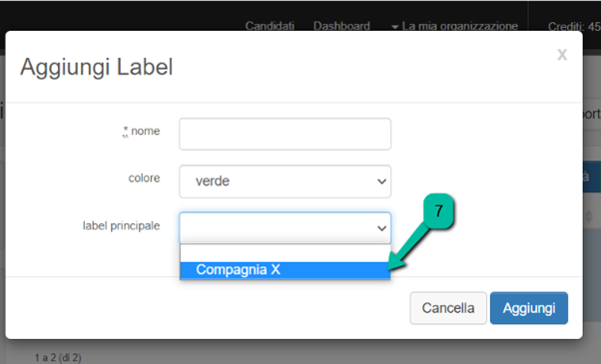Click the Cancella button
The width and height of the screenshot is (601, 364).
tap(448, 308)
